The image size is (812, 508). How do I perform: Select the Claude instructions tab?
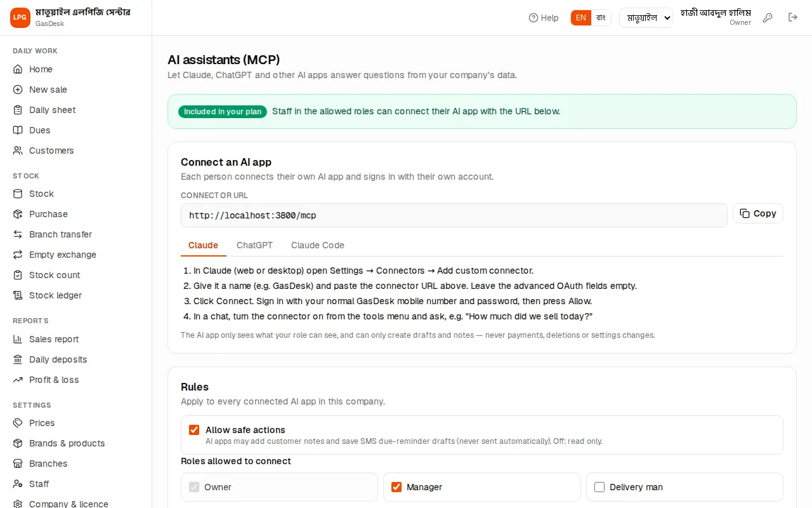(x=203, y=245)
